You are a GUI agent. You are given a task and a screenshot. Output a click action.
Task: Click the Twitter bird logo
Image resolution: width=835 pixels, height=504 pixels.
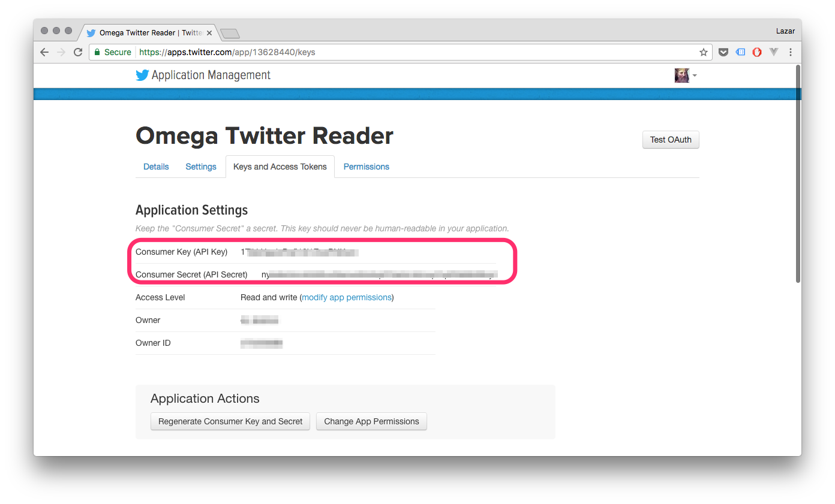pos(142,76)
